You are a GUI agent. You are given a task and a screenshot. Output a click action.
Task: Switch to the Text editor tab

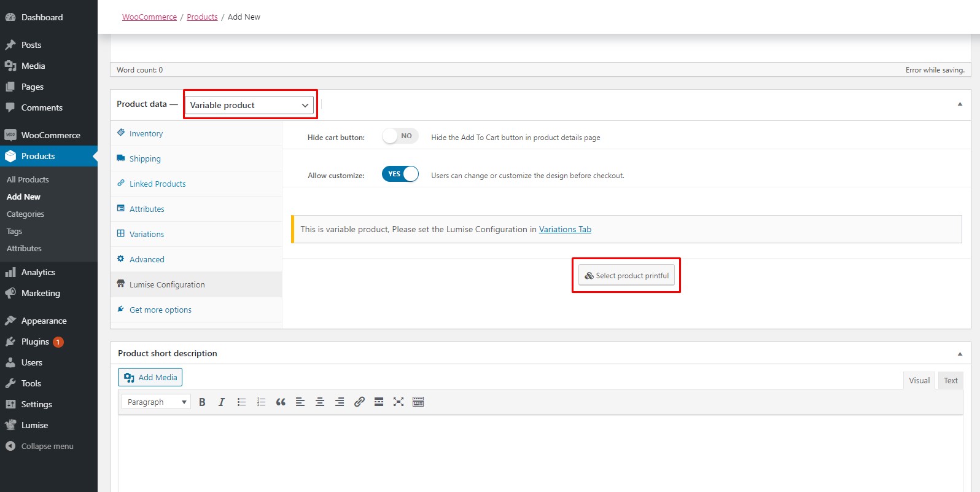tap(950, 380)
